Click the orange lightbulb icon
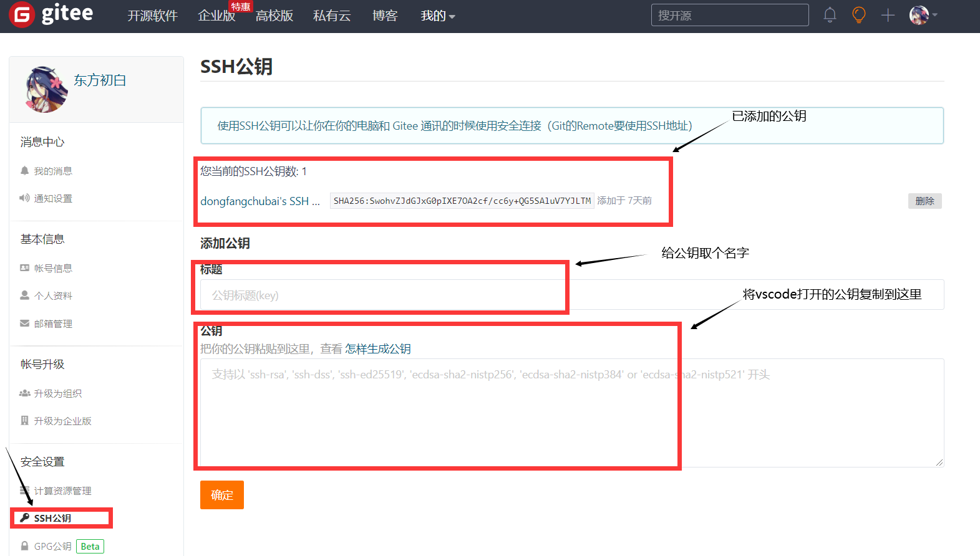Viewport: 980px width, 556px height. coord(859,15)
